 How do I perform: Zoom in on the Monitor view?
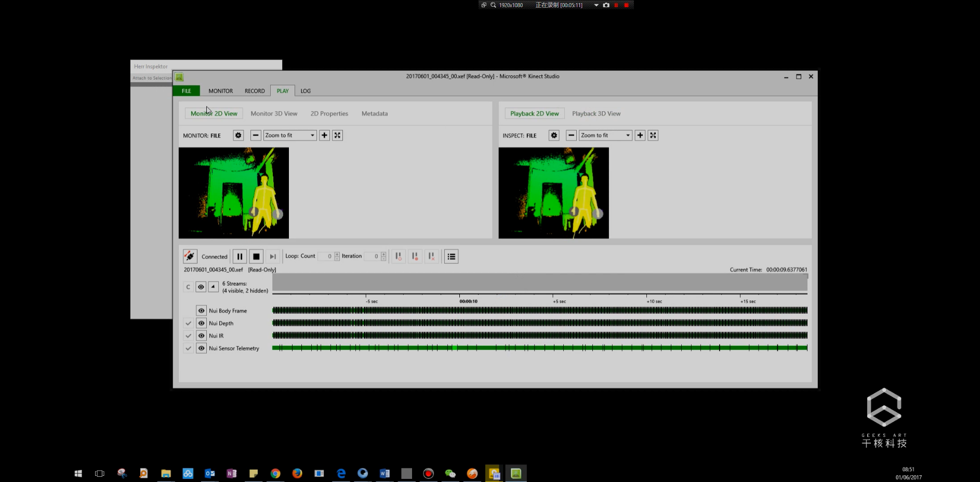324,135
